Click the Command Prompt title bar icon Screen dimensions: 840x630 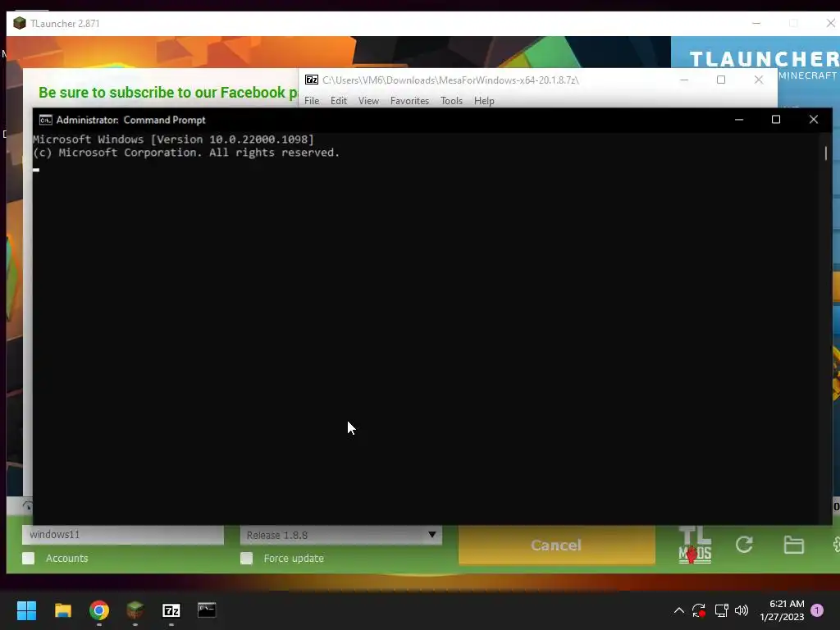click(46, 120)
